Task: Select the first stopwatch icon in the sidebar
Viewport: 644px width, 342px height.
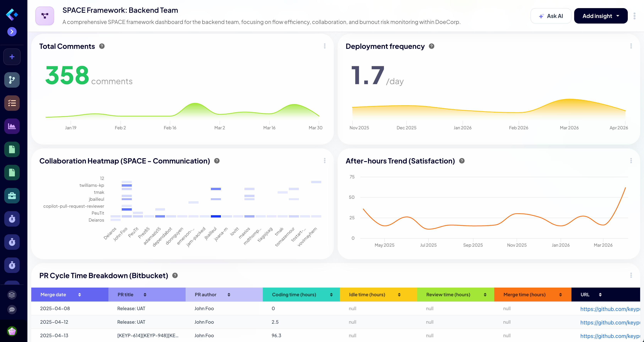Action: 12,219
